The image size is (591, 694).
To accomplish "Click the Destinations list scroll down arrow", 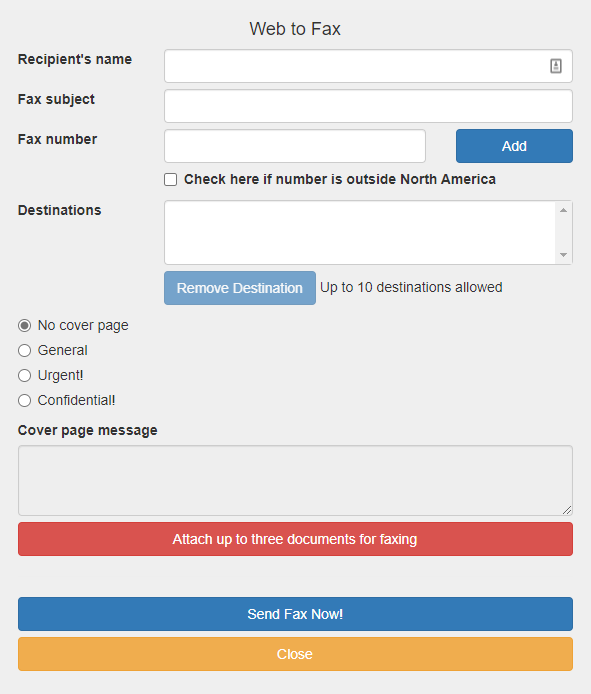I will (563, 255).
